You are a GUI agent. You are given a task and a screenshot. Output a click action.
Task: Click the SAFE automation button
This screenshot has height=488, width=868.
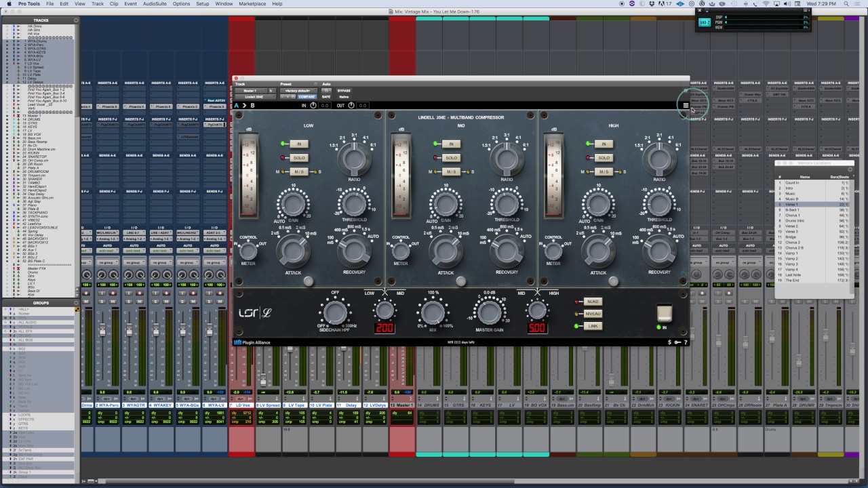[326, 97]
